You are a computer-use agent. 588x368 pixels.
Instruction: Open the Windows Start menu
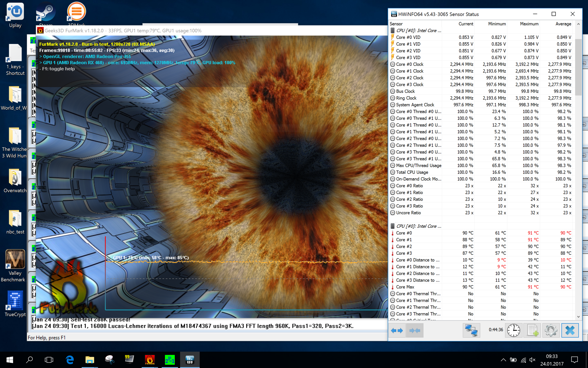9,360
